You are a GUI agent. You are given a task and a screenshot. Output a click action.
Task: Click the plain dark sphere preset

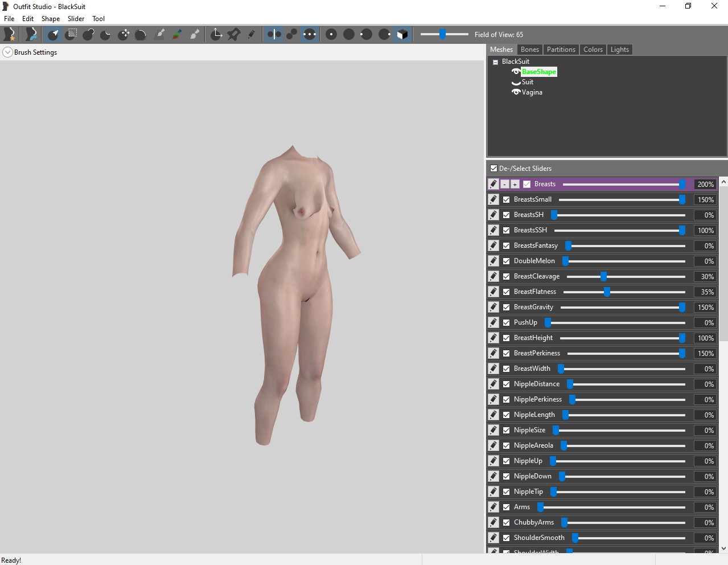pos(349,34)
